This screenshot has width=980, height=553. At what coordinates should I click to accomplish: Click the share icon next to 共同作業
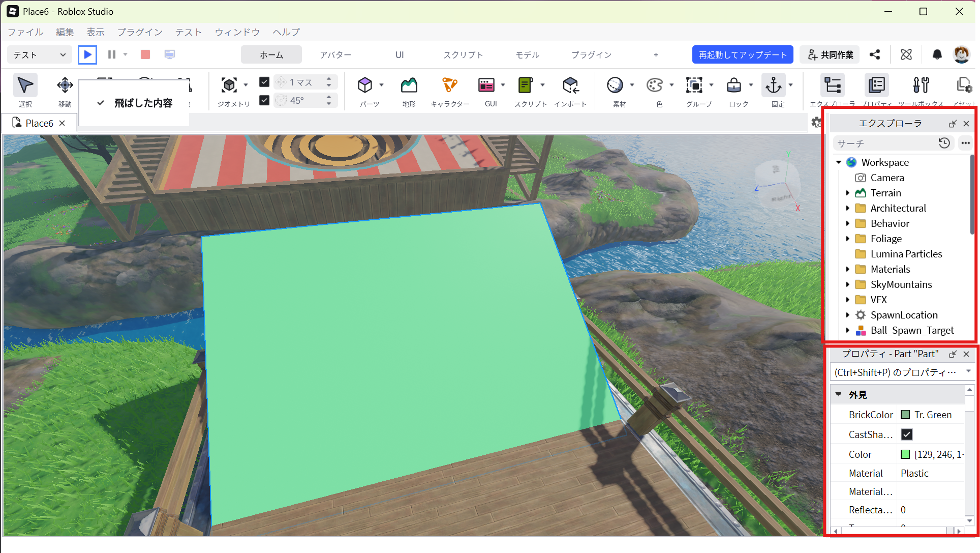(x=875, y=54)
